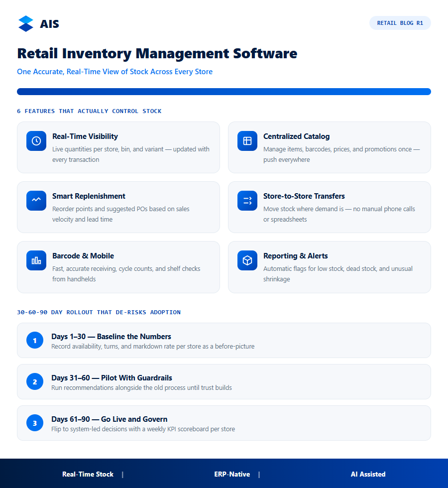This screenshot has height=488, width=448.
Task: Click the RETAIL BLOG R1 badge
Action: coord(400,23)
